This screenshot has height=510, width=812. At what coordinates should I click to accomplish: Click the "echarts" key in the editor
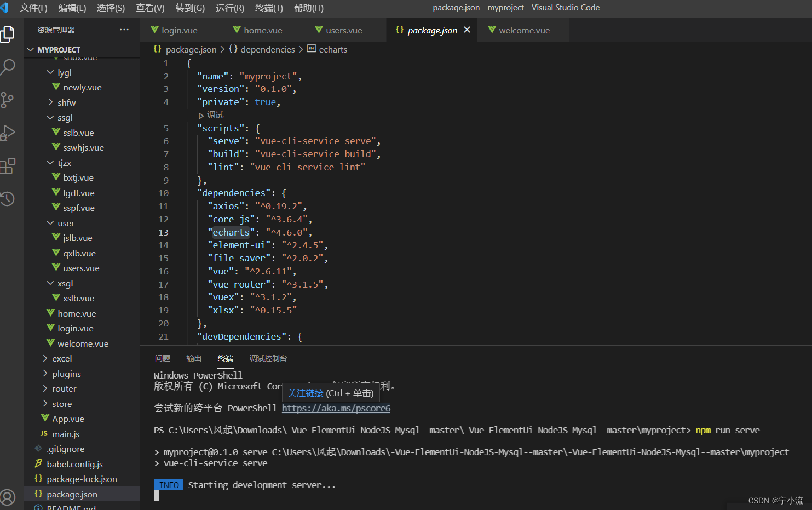click(231, 232)
